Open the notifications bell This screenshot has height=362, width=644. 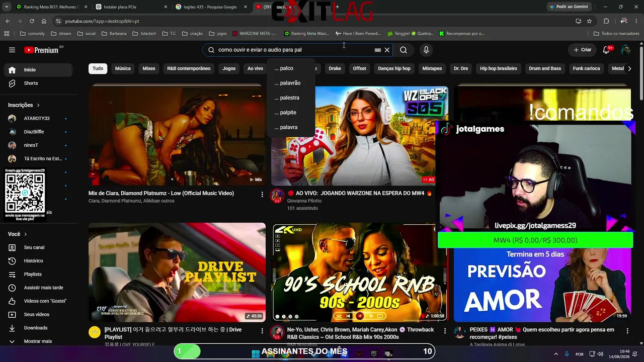point(606,50)
